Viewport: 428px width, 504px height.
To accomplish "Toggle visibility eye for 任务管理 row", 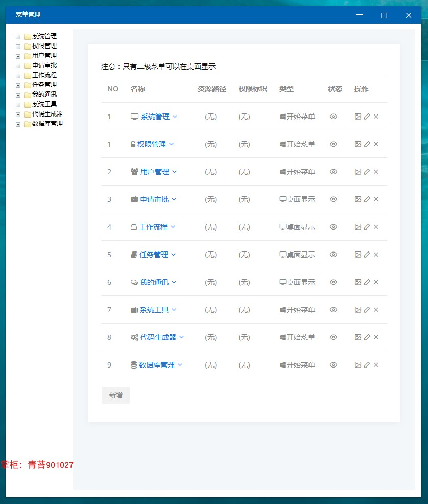I will (334, 255).
